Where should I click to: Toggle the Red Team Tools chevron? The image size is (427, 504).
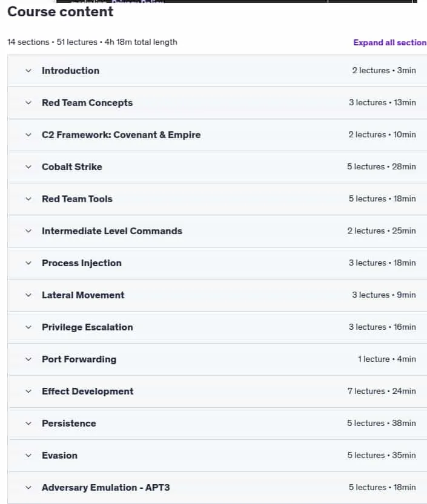click(28, 199)
